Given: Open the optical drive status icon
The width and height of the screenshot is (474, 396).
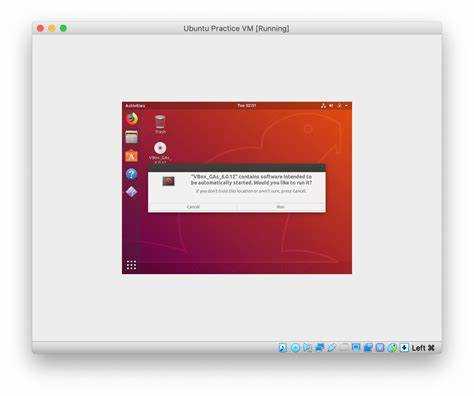Looking at the screenshot, I should point(295,348).
